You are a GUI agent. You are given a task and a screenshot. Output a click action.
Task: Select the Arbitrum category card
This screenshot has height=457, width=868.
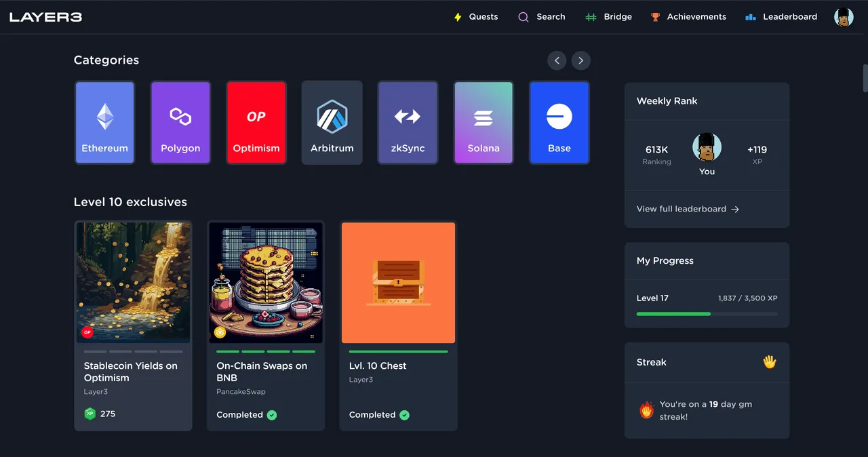point(332,123)
